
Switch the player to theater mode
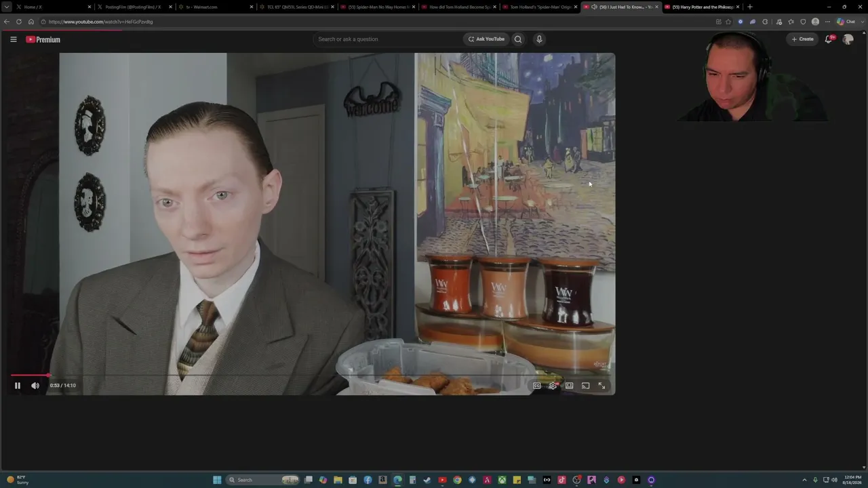click(569, 386)
